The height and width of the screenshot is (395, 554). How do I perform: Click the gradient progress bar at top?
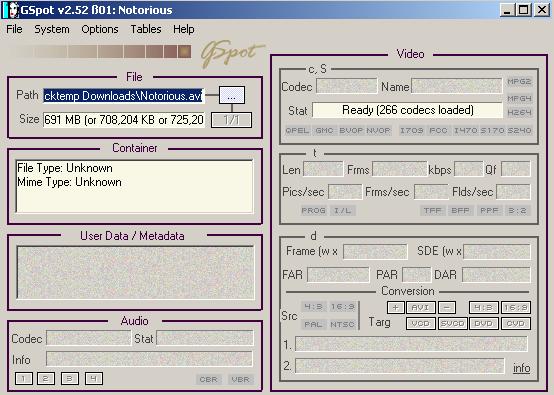click(x=101, y=52)
